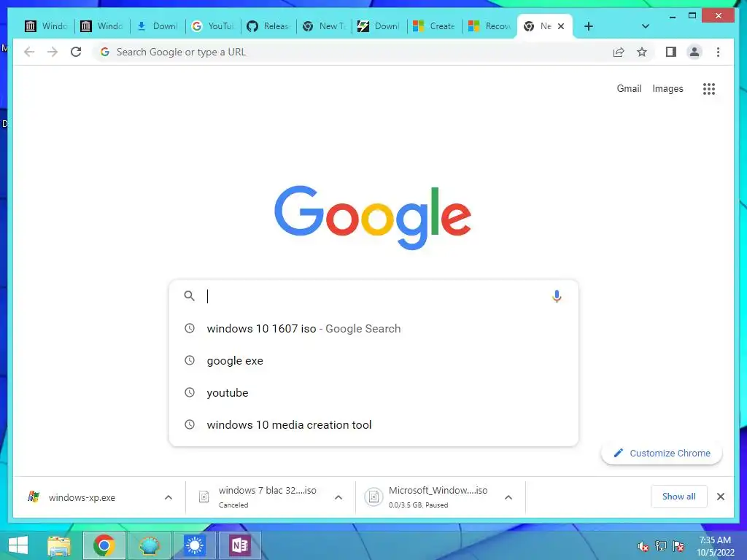Reload the page

(x=76, y=52)
